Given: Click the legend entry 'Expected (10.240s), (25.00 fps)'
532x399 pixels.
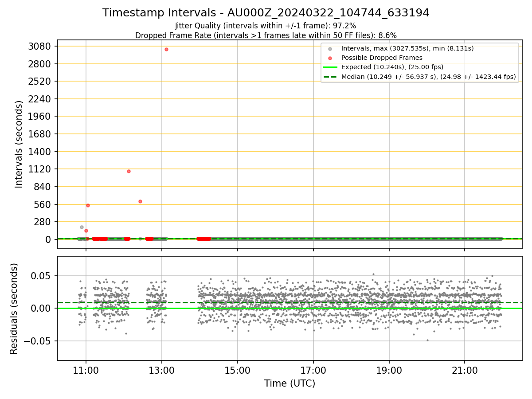Looking at the screenshot, I should click(392, 67).
